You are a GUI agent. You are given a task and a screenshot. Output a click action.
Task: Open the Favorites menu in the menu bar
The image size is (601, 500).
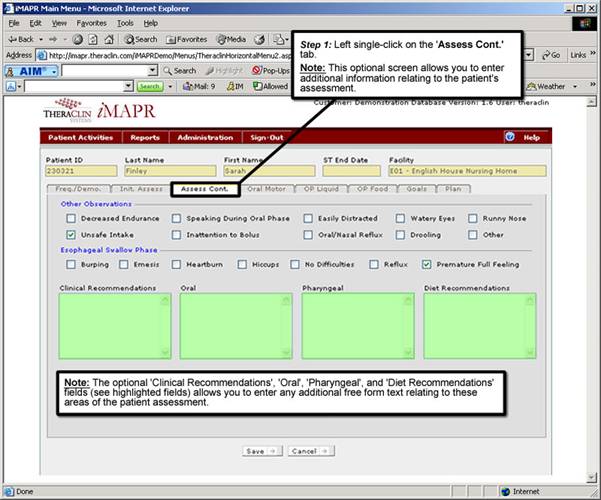[x=92, y=23]
